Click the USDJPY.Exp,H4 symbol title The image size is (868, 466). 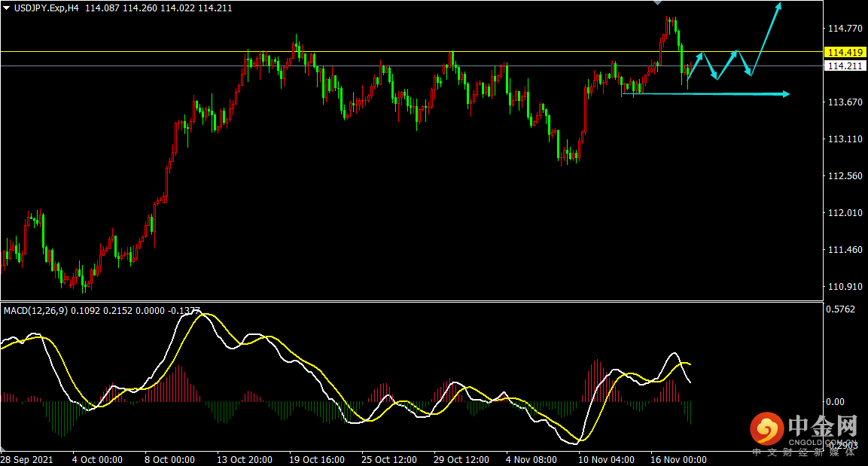[47, 8]
